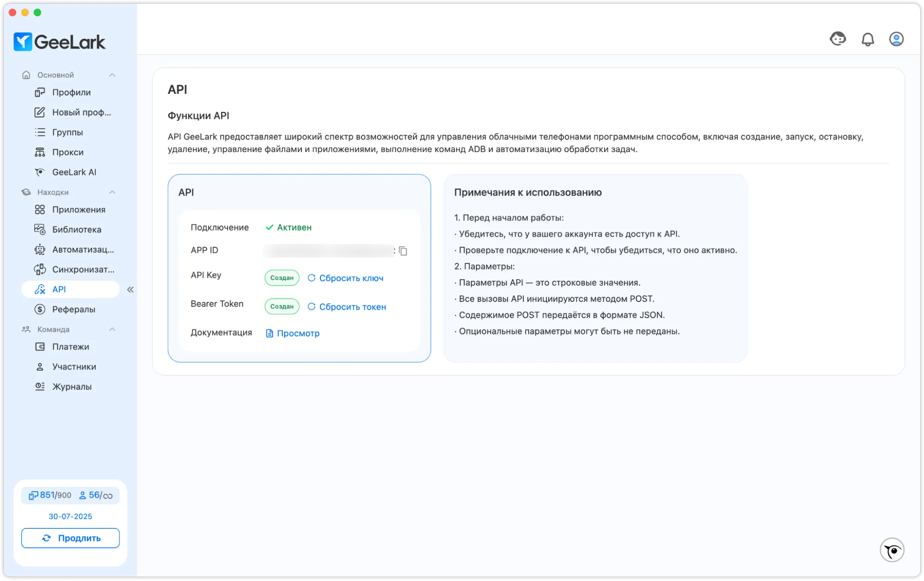Click the GeeLark logo

[60, 42]
